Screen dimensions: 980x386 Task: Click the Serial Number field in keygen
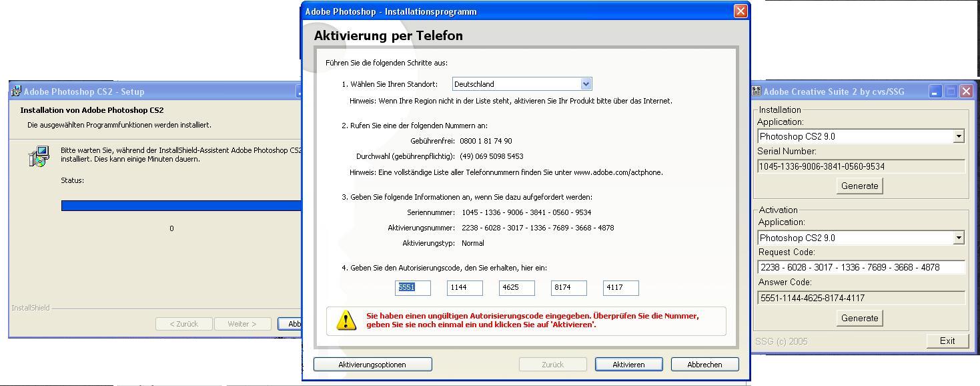pos(861,166)
